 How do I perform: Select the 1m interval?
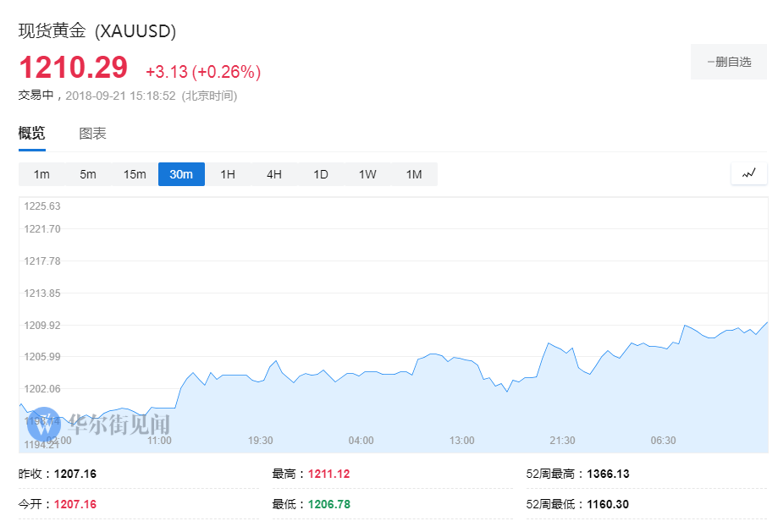41,174
